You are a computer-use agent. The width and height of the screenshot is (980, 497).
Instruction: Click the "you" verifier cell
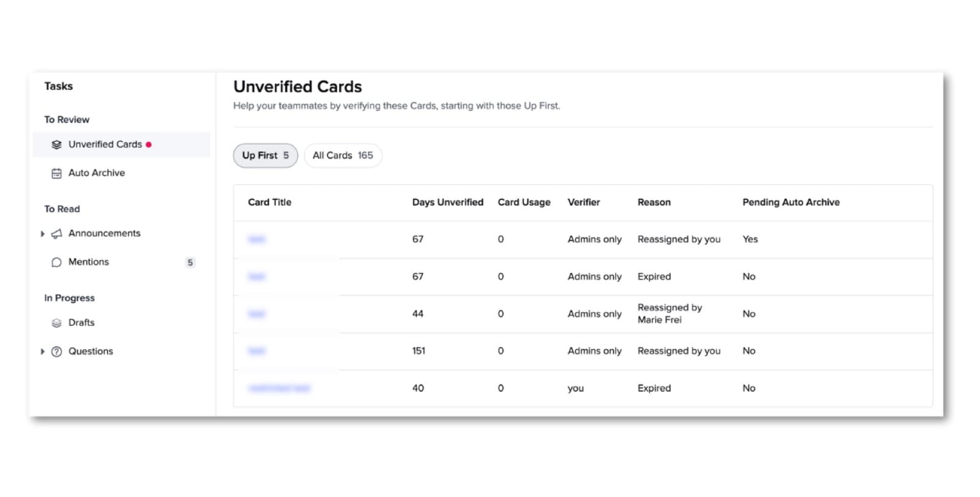(576, 389)
